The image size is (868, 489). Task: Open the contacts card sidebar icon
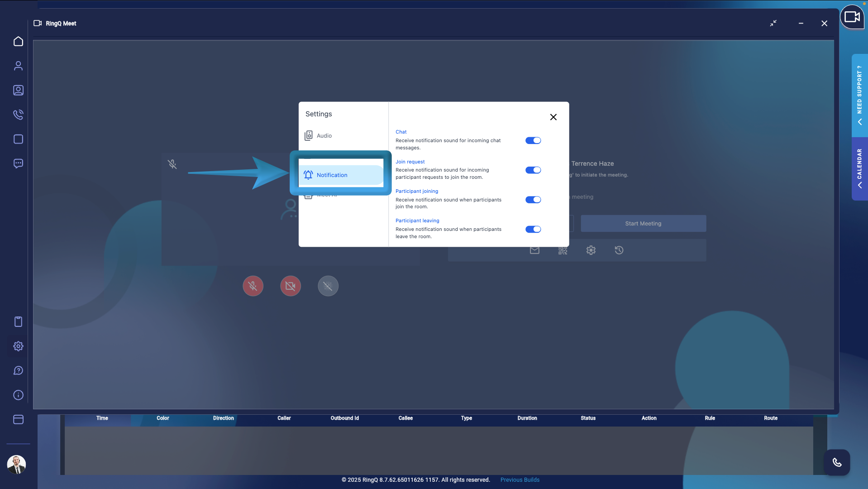coord(18,91)
